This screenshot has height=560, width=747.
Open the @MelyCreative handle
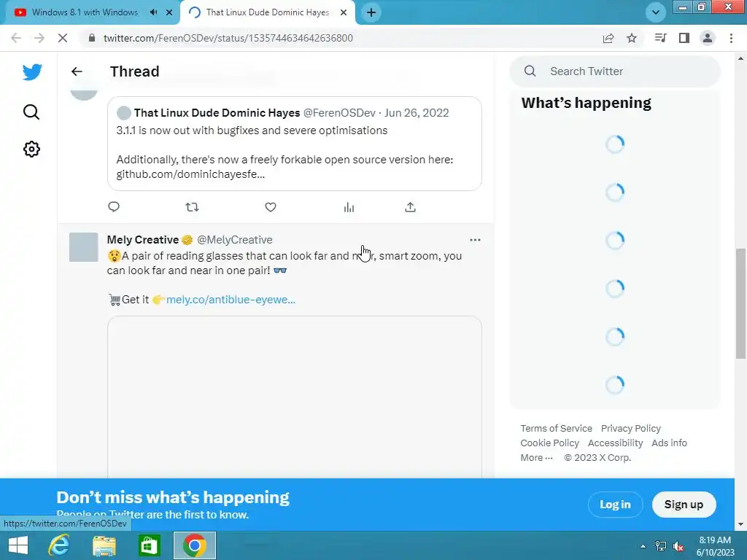235,239
